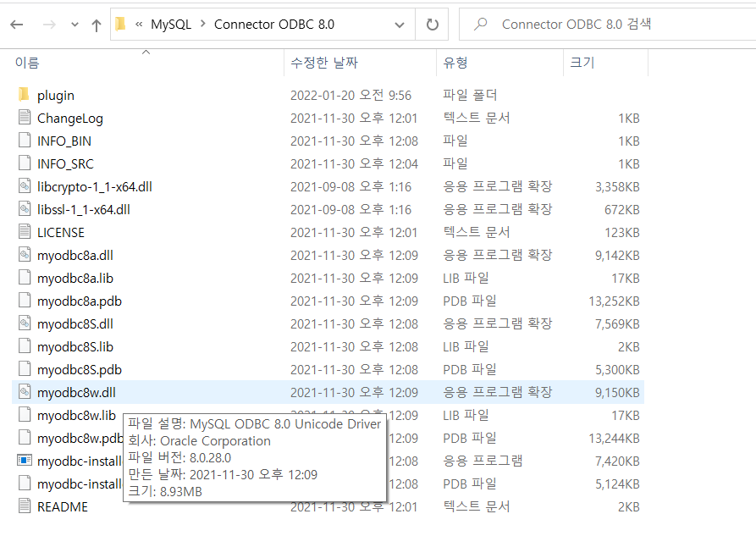
Task: Click myodbc8w.lib file name
Action: (x=77, y=416)
